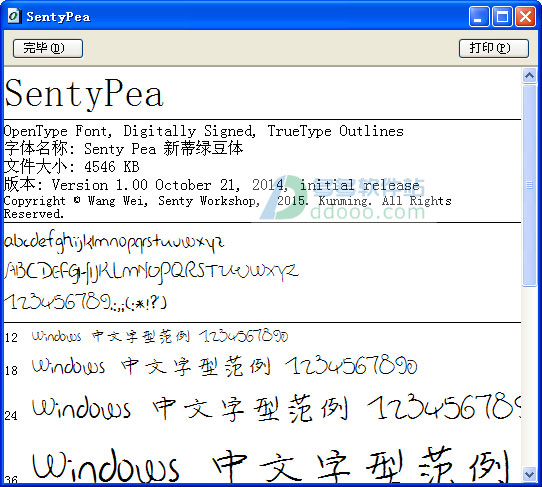Click the 完毕(D) done button
This screenshot has height=487, width=542.
(48, 48)
